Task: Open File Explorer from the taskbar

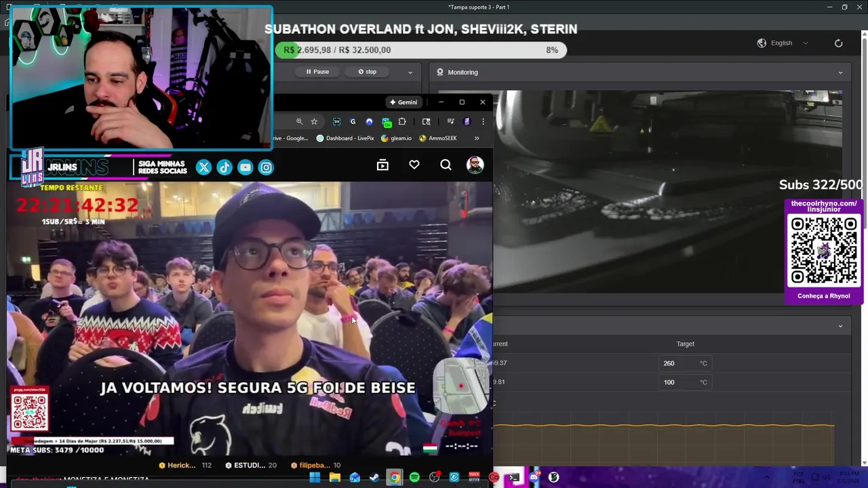Action: pyautogui.click(x=334, y=477)
